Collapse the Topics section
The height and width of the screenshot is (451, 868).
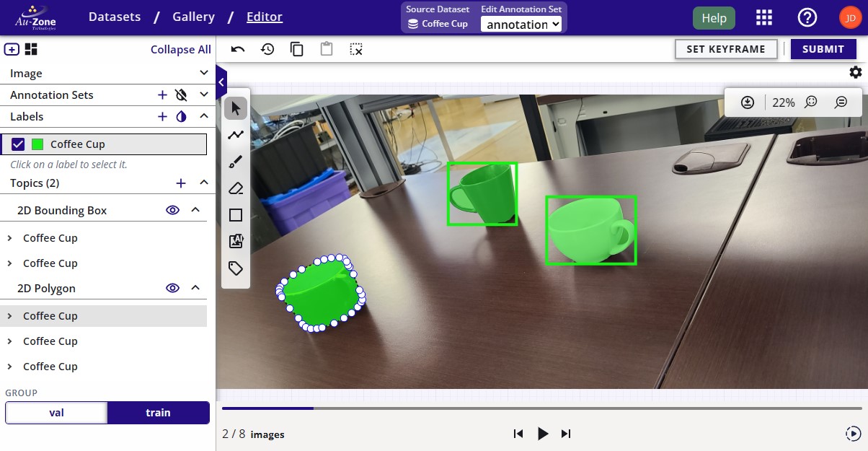[204, 183]
